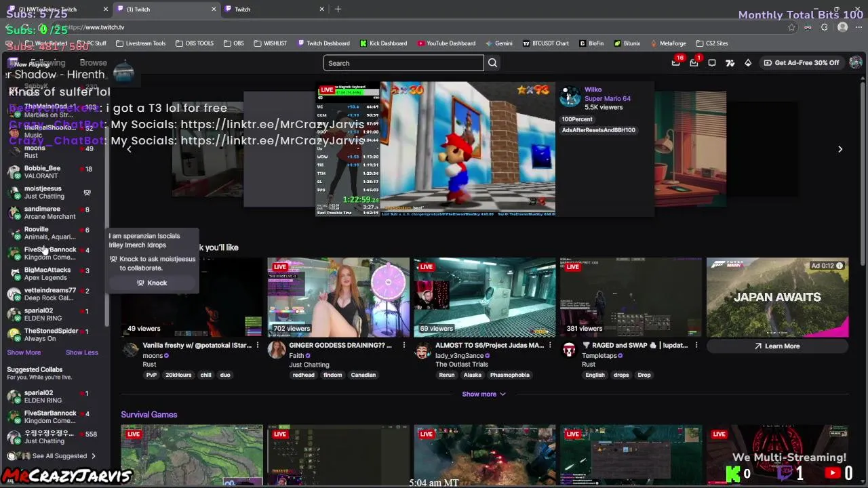Open the Browse tab in Twitch header

click(x=93, y=62)
